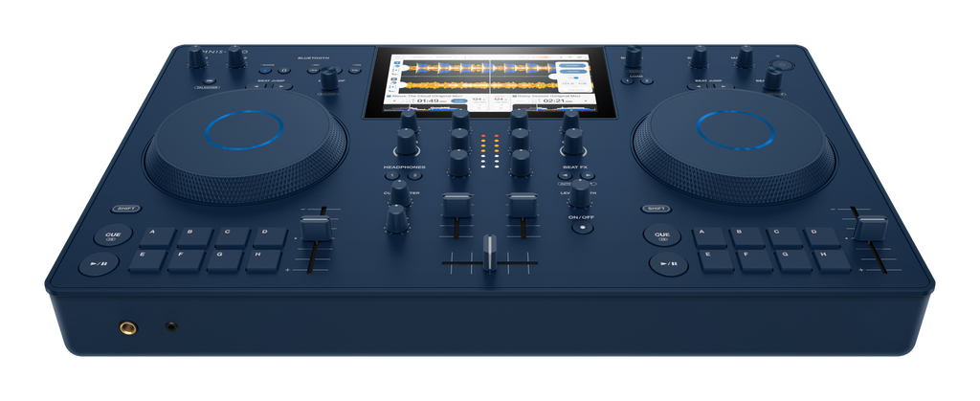This screenshot has width=980, height=401.
Task: Click the crossfader handle
Action: coord(490,255)
